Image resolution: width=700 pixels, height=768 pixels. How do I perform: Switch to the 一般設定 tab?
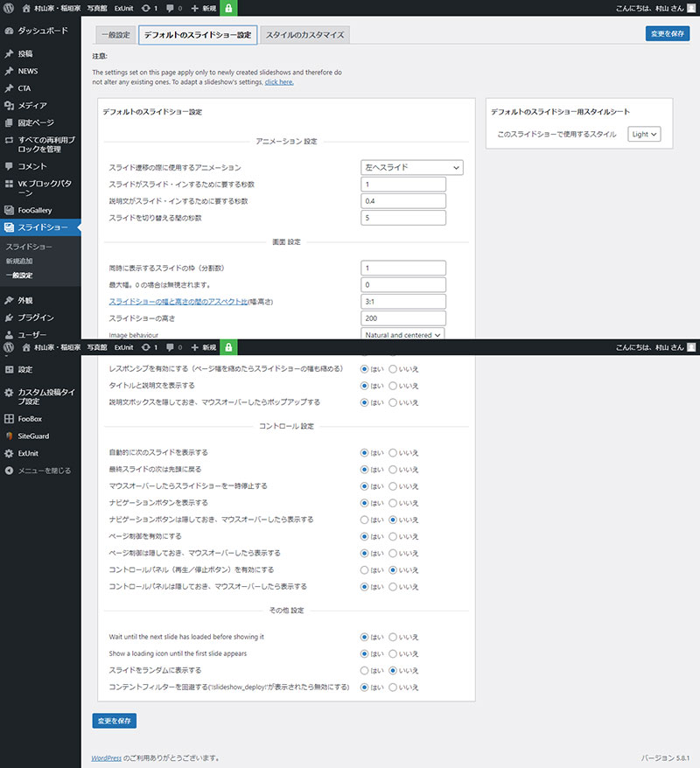[115, 35]
